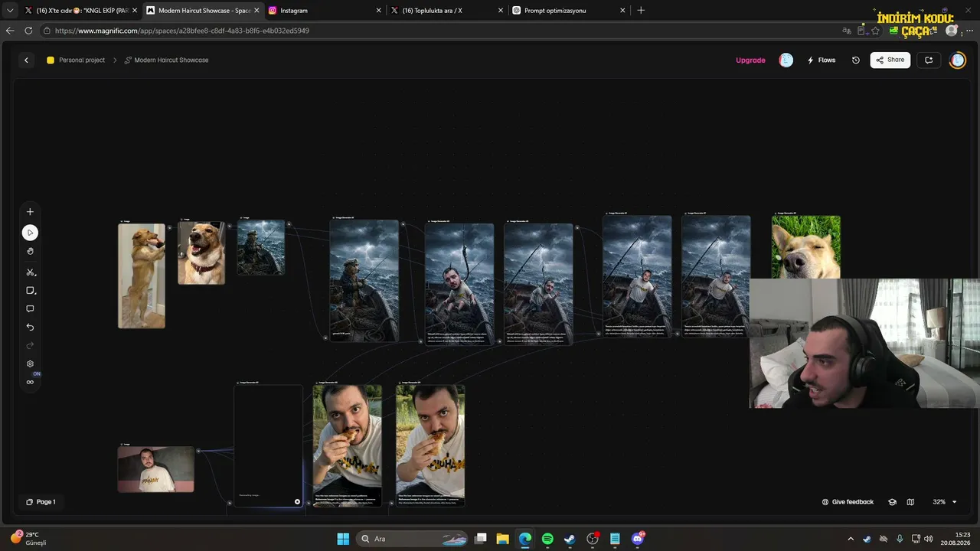Switch to Toplulukta ara / X tab

447,11
